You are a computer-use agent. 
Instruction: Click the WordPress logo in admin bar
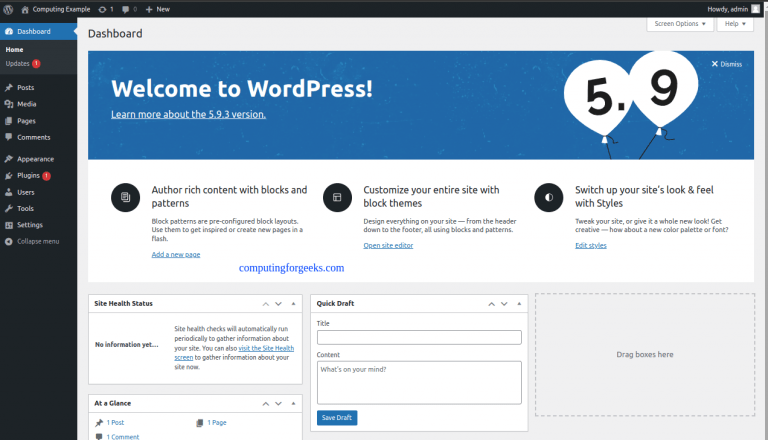click(8, 9)
